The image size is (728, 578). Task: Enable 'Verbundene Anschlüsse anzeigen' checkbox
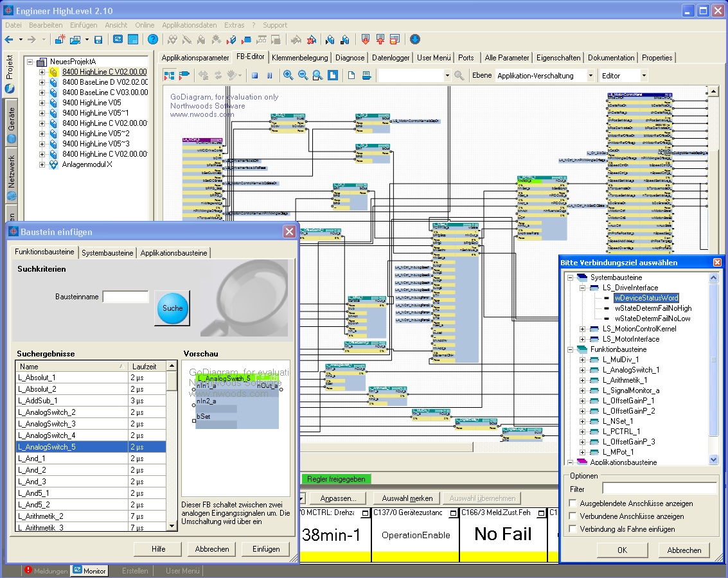pyautogui.click(x=573, y=516)
